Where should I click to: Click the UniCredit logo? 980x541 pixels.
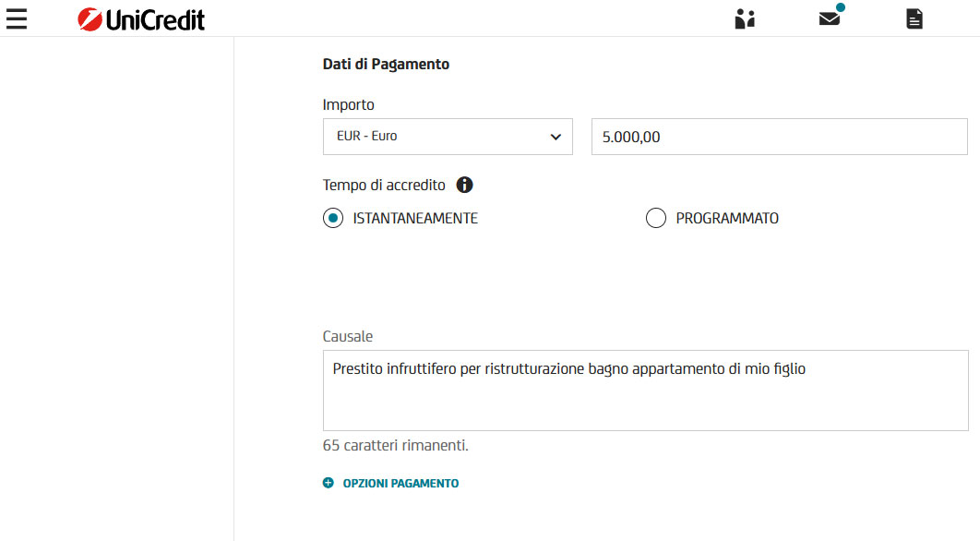click(x=141, y=18)
